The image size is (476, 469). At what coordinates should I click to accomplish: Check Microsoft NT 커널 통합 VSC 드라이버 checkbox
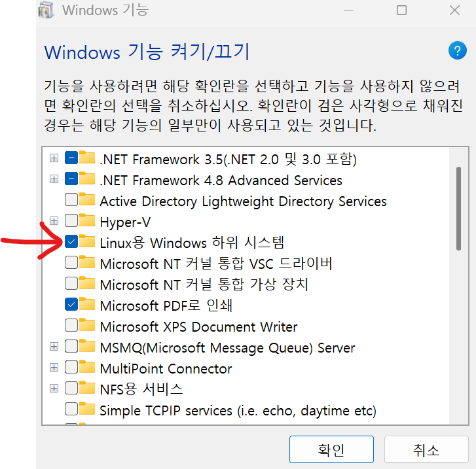pyautogui.click(x=71, y=262)
